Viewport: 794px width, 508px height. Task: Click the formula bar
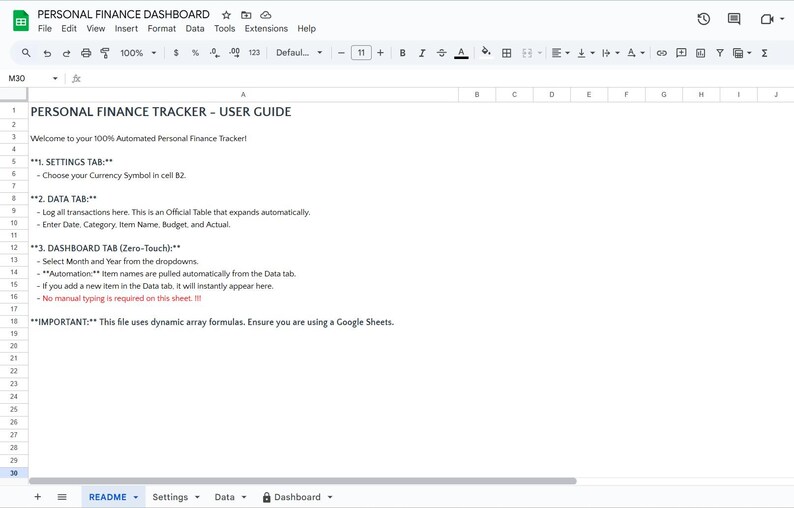pyautogui.click(x=435, y=78)
